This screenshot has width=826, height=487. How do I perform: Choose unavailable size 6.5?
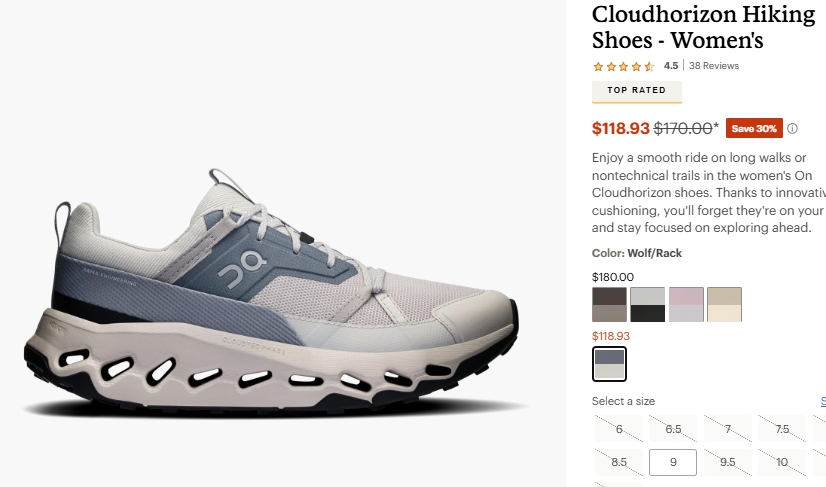click(673, 429)
